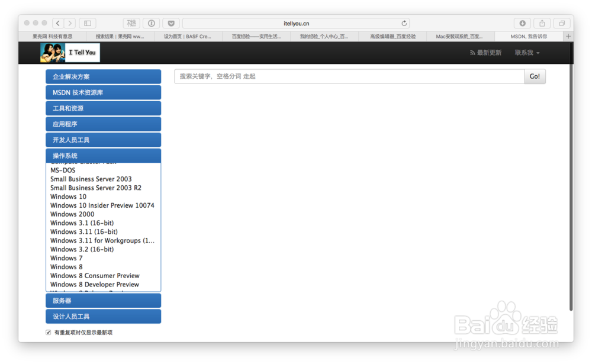This screenshot has height=364, width=592.
Task: Select Windows 3.11 for Workgroups entry
Action: point(104,240)
